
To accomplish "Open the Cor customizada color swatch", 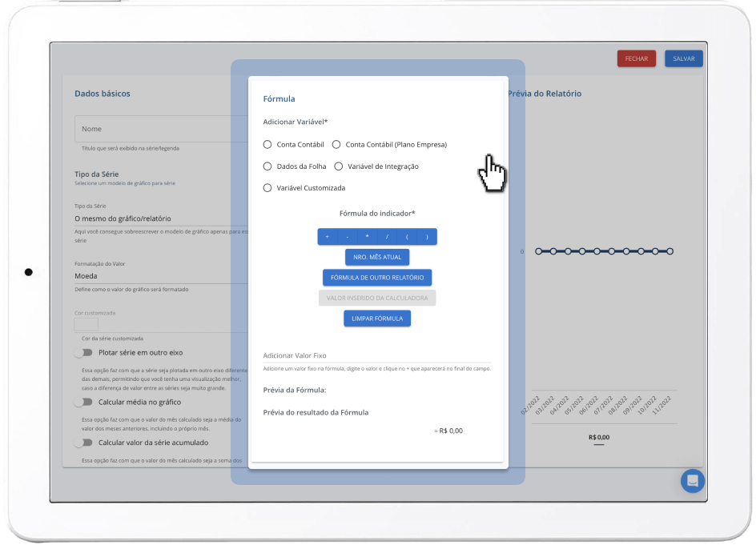I will (x=86, y=324).
